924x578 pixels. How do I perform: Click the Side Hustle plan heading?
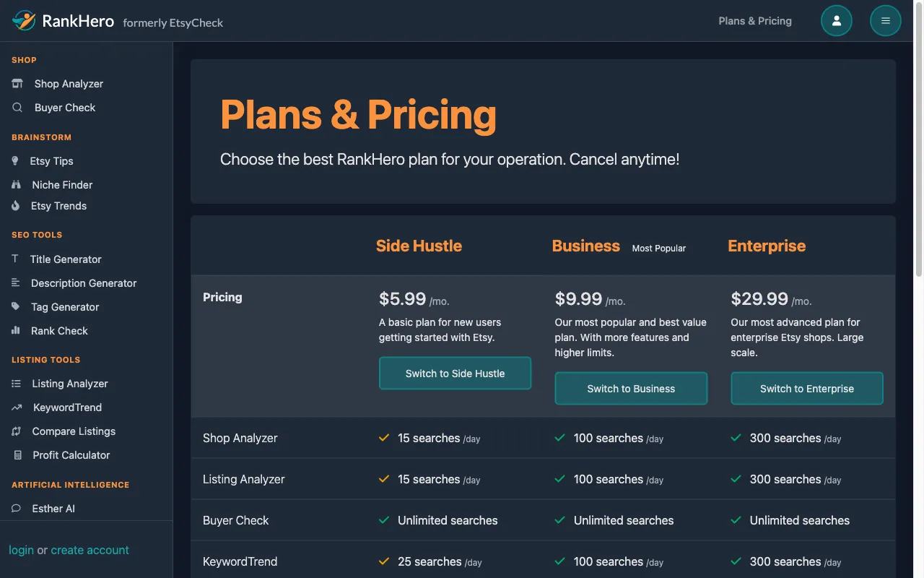coord(419,246)
